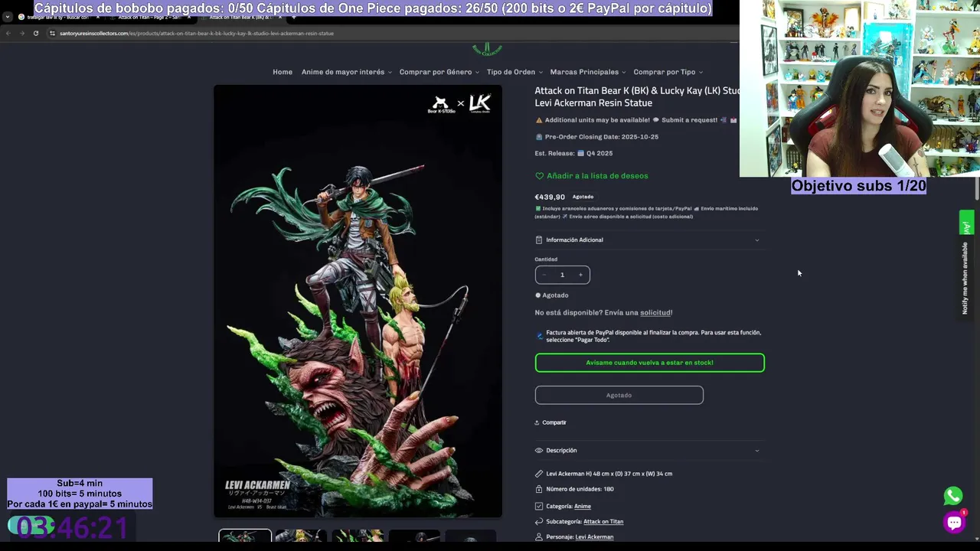The image size is (980, 551).
Task: Click the greyed 'Agotado' button
Action: click(x=619, y=395)
